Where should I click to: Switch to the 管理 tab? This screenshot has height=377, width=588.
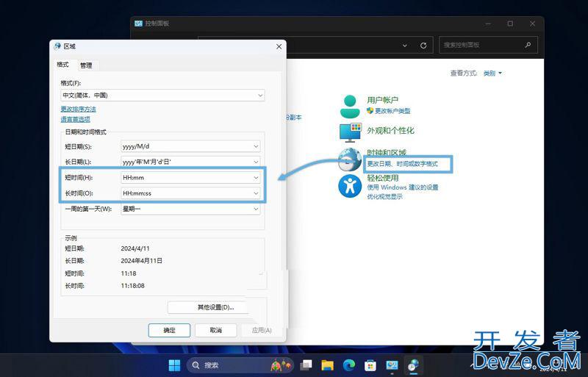point(86,65)
